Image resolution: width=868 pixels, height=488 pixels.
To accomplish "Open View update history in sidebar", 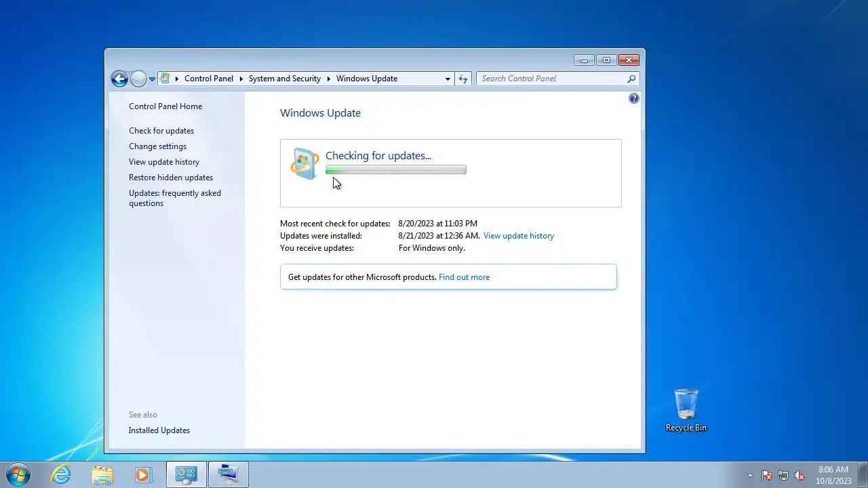I will [x=164, y=162].
